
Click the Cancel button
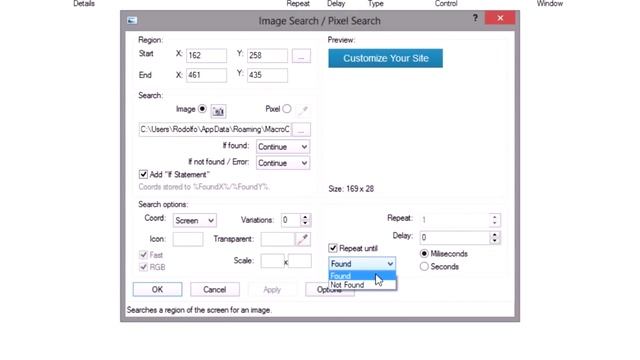coord(215,289)
